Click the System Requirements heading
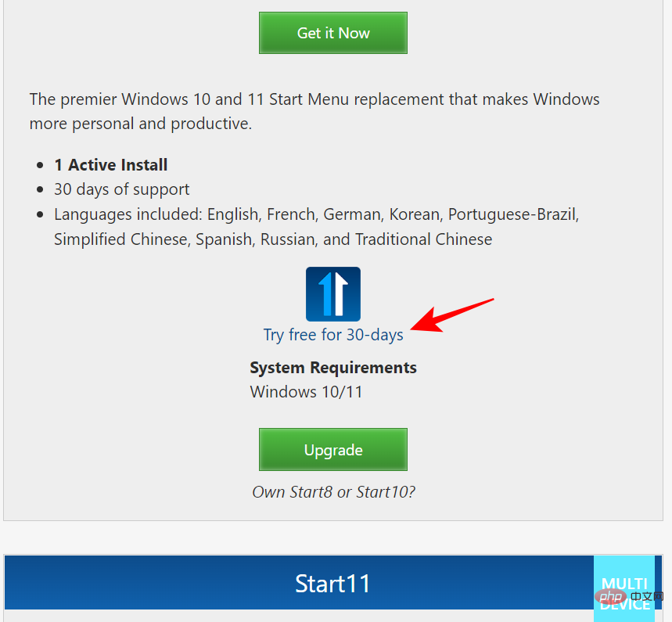The width and height of the screenshot is (672, 622). coord(333,368)
